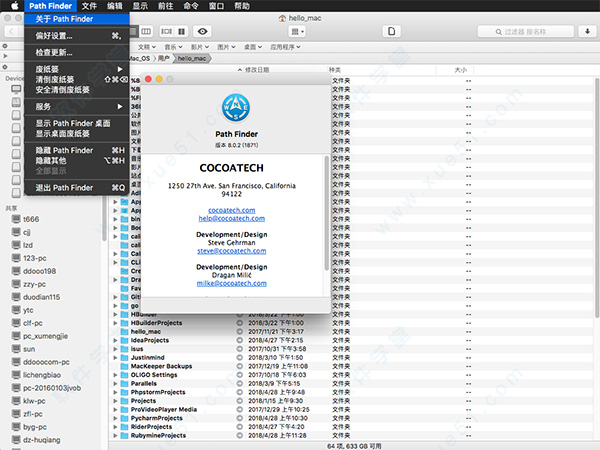Screen dimensions: 600x450
Task: Click label circle for Justinmind row
Action: click(x=240, y=357)
